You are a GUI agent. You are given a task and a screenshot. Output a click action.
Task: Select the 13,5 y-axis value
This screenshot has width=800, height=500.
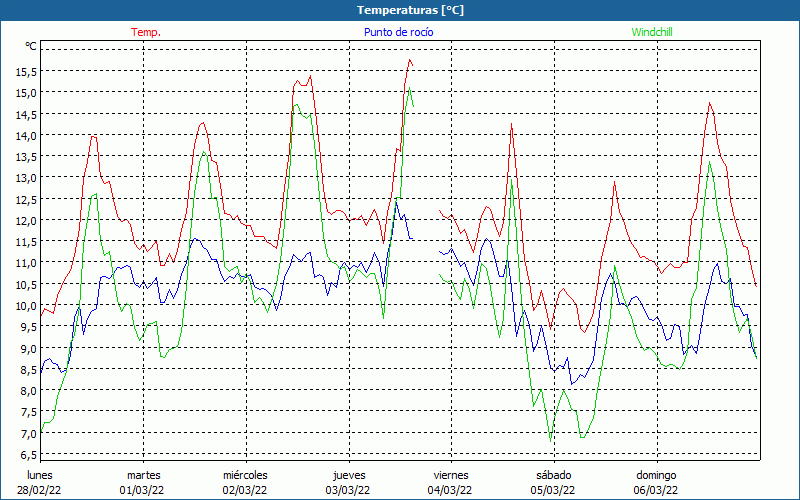click(x=27, y=157)
